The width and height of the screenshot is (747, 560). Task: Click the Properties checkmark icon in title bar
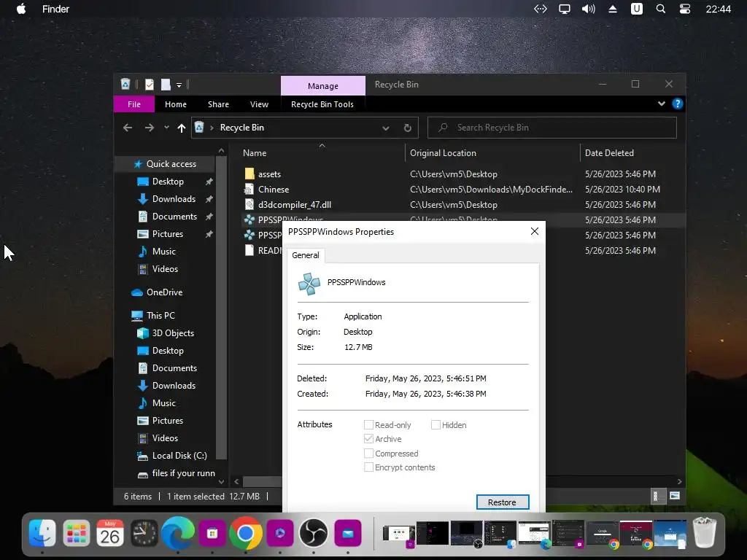[149, 85]
